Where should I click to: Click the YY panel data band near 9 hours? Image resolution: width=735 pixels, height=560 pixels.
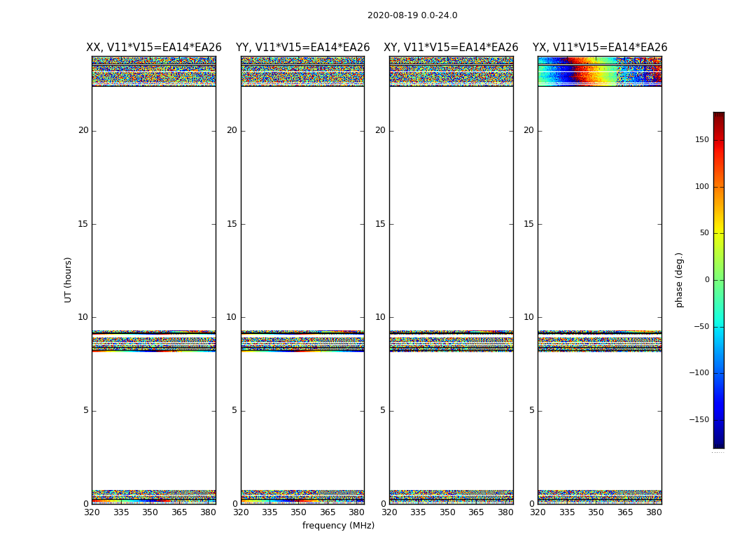point(303,341)
